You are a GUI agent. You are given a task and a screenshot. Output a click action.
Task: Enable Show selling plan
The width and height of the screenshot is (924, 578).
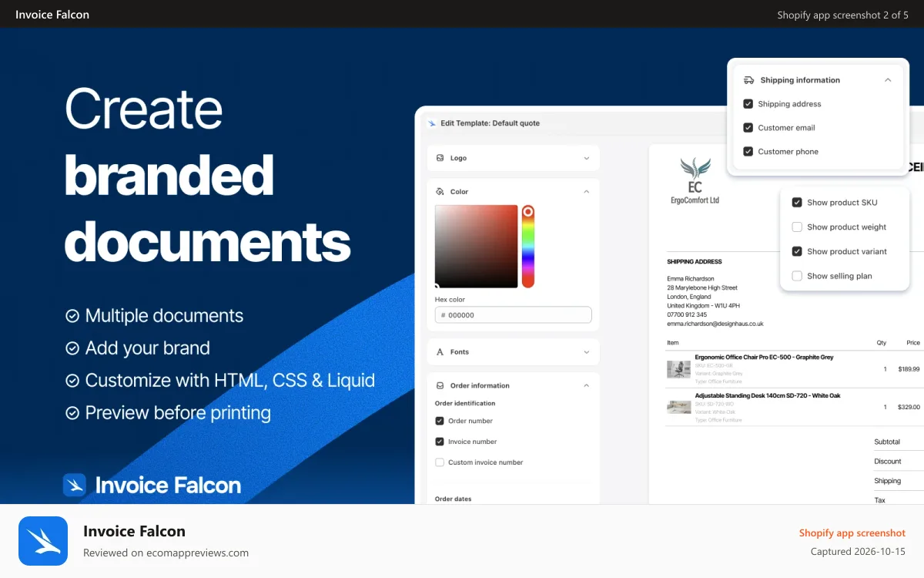click(x=797, y=276)
